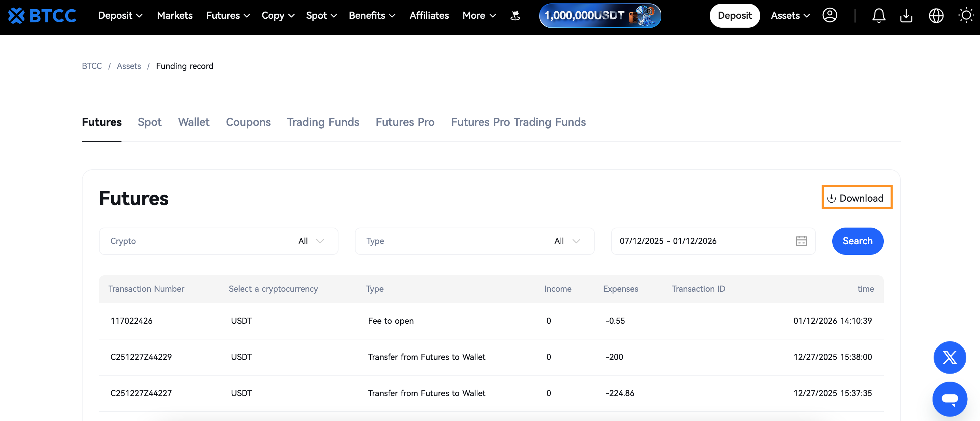Expand the Type filter dropdown

474,241
